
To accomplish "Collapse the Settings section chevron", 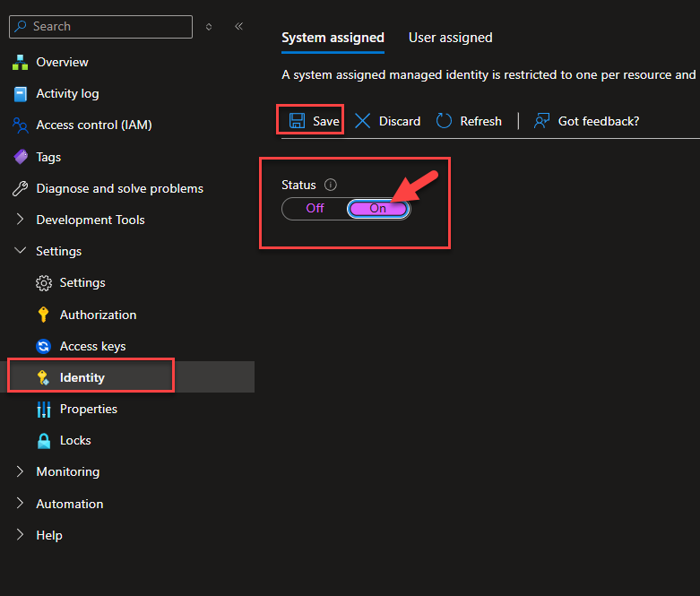I will coord(20,250).
